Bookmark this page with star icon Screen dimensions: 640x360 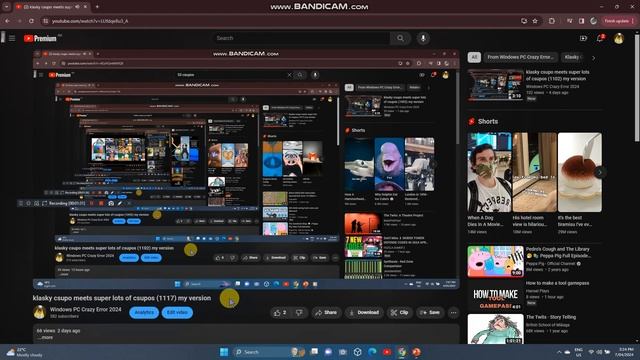(535, 21)
